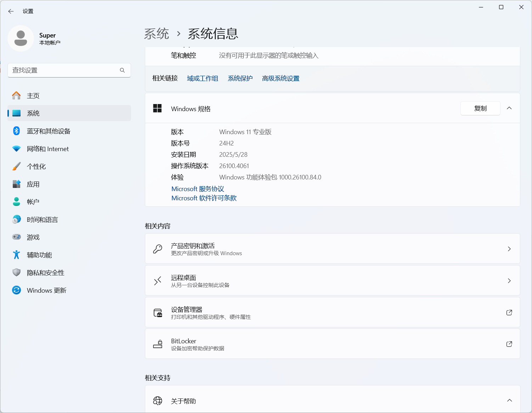This screenshot has height=413, width=532.
Task: Open 蓝牙和其他设备 via the Bluetooth icon
Action: (x=16, y=131)
